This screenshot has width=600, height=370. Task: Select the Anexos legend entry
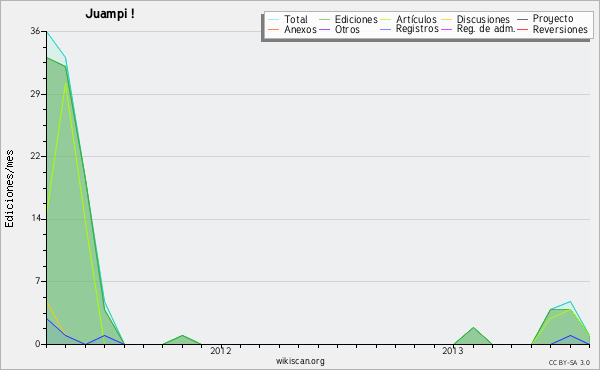coord(300,29)
